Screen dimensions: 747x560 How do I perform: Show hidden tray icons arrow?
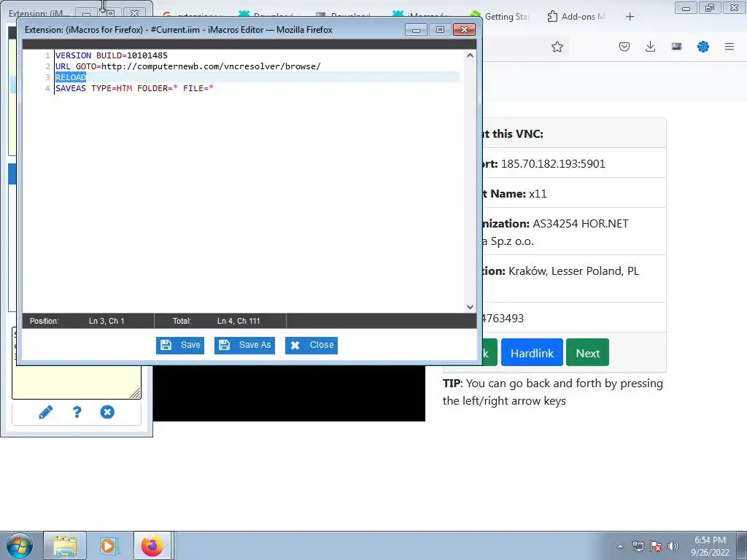coord(620,546)
